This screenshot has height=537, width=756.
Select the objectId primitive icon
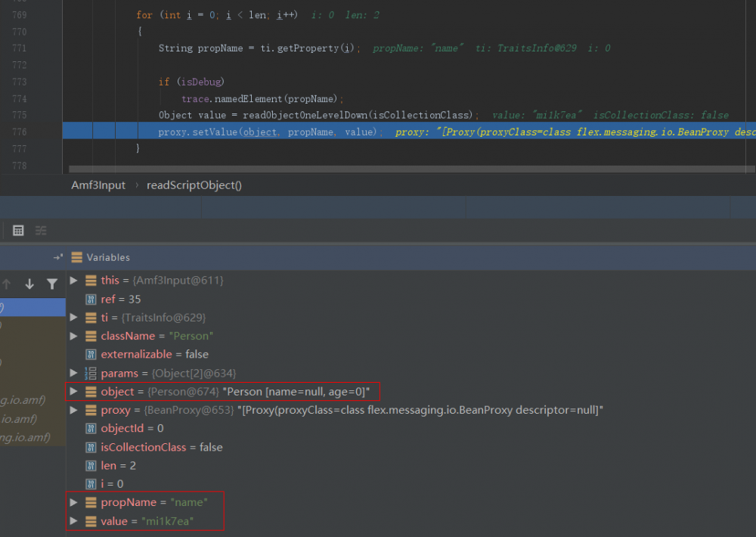click(x=91, y=428)
